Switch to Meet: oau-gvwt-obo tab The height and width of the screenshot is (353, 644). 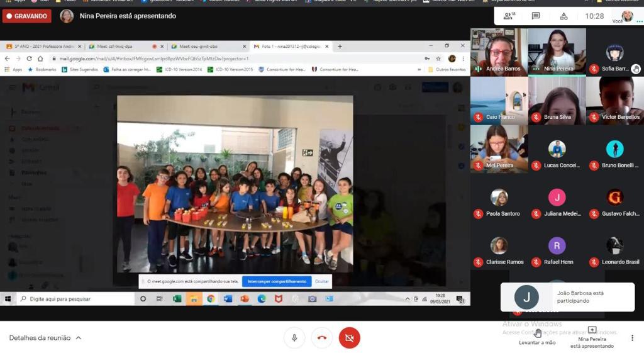pos(209,47)
